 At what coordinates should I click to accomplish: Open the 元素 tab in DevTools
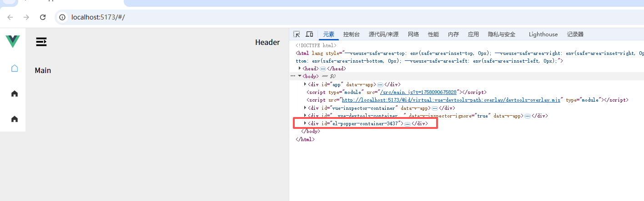pyautogui.click(x=328, y=34)
